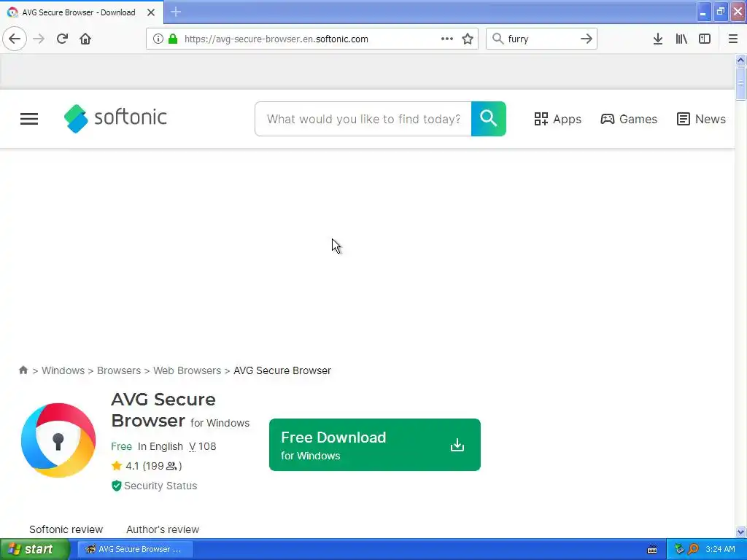Open the Library menu
This screenshot has width=747, height=560.
click(x=681, y=39)
